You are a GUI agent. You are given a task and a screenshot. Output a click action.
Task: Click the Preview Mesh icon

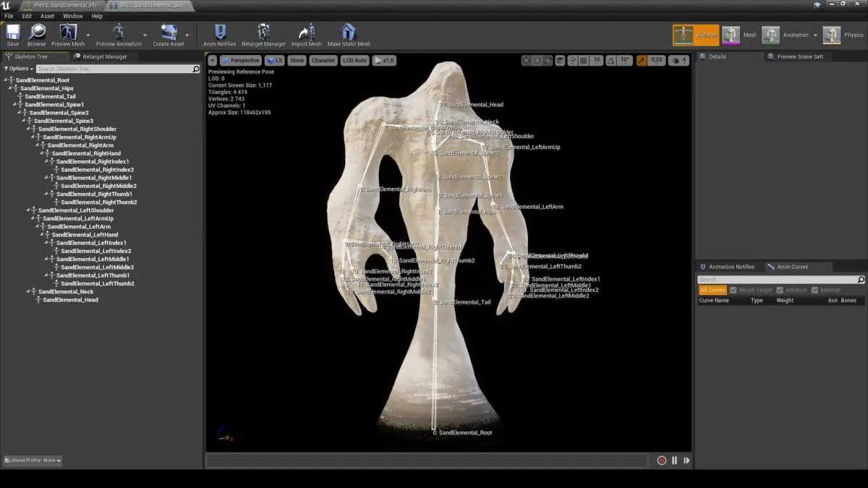(x=68, y=32)
